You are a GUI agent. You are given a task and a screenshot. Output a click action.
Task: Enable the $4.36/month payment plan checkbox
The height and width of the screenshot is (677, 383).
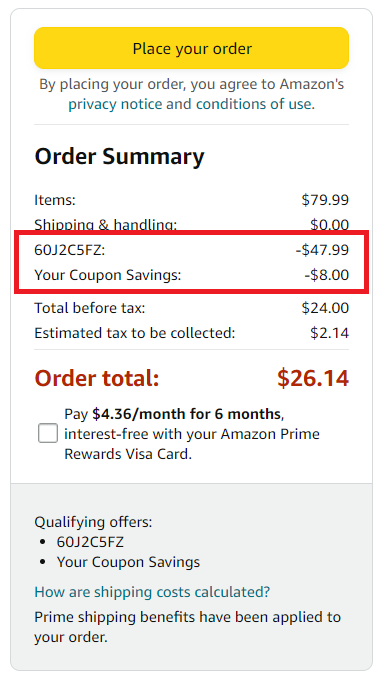tap(47, 433)
